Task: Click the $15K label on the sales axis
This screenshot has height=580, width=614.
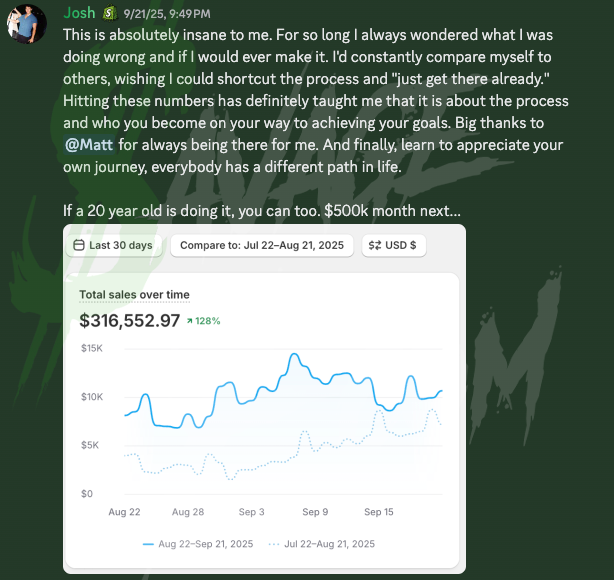Action: click(x=92, y=348)
